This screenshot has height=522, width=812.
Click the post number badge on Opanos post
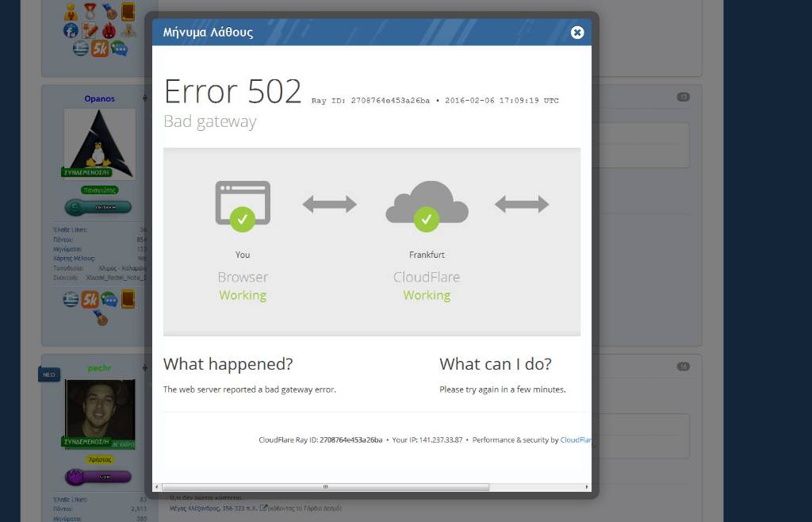pyautogui.click(x=683, y=97)
